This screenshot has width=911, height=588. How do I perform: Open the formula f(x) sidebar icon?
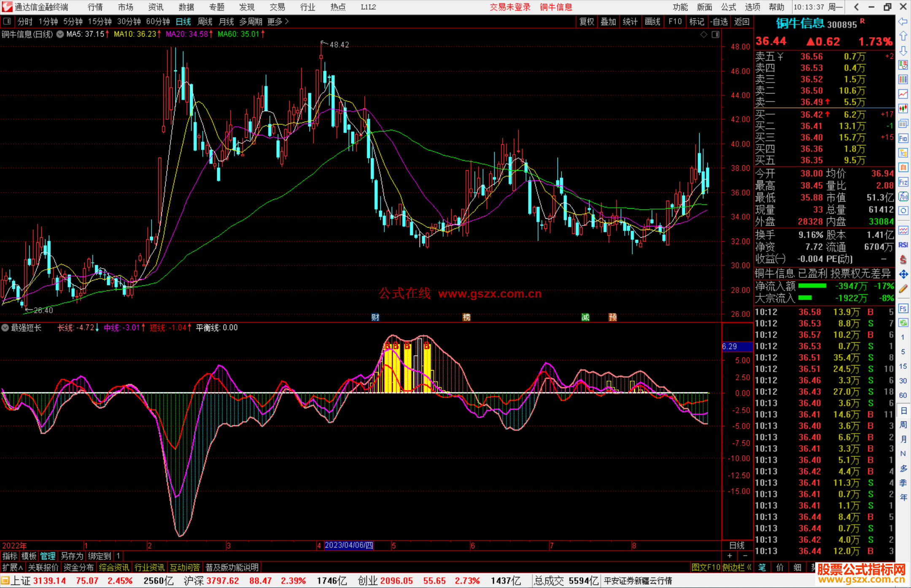(903, 196)
